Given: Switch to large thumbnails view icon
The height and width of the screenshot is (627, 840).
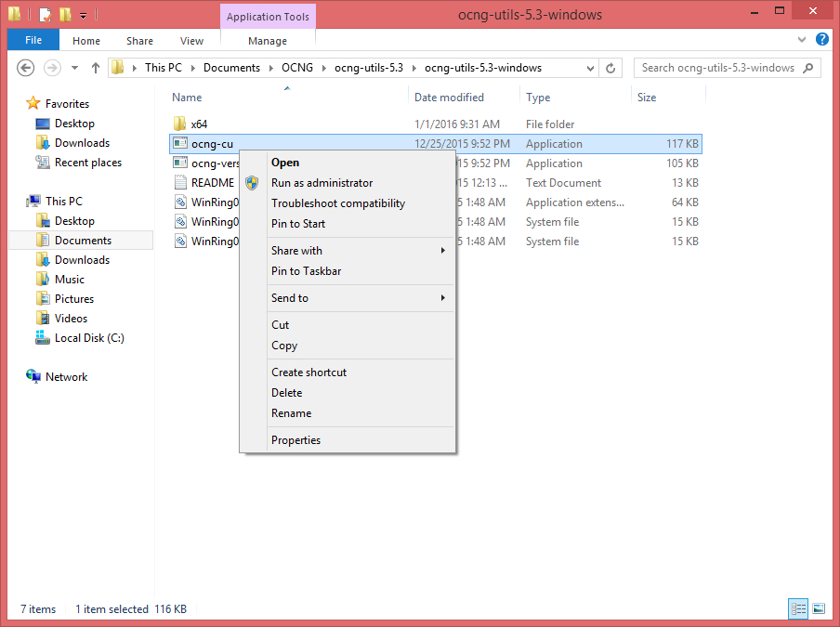Looking at the screenshot, I should click(x=819, y=608).
